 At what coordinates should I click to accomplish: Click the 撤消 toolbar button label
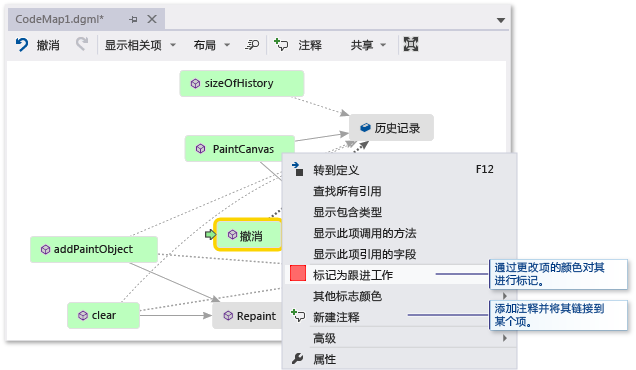tap(48, 45)
